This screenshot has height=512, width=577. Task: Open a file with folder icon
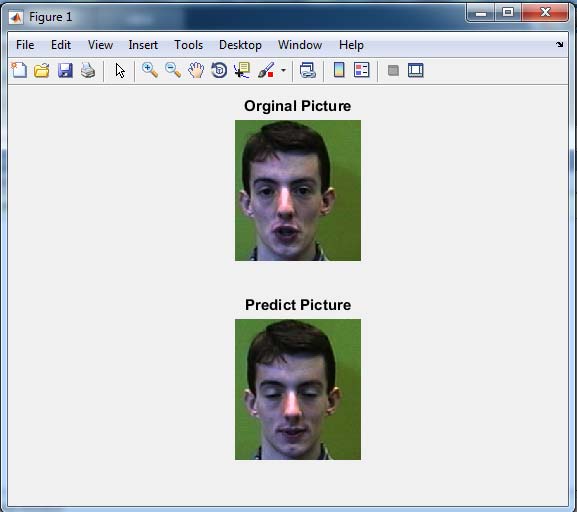pyautogui.click(x=42, y=70)
